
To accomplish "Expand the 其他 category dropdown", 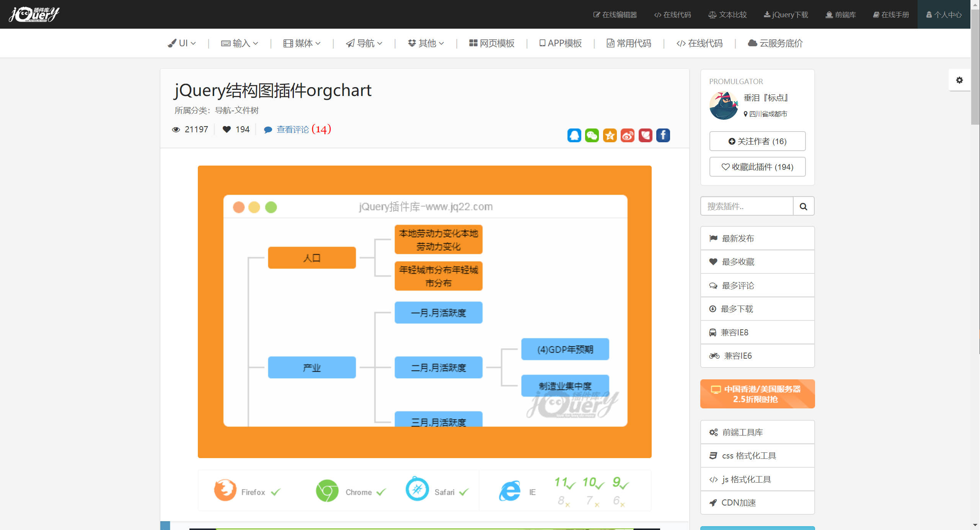I will click(x=426, y=43).
